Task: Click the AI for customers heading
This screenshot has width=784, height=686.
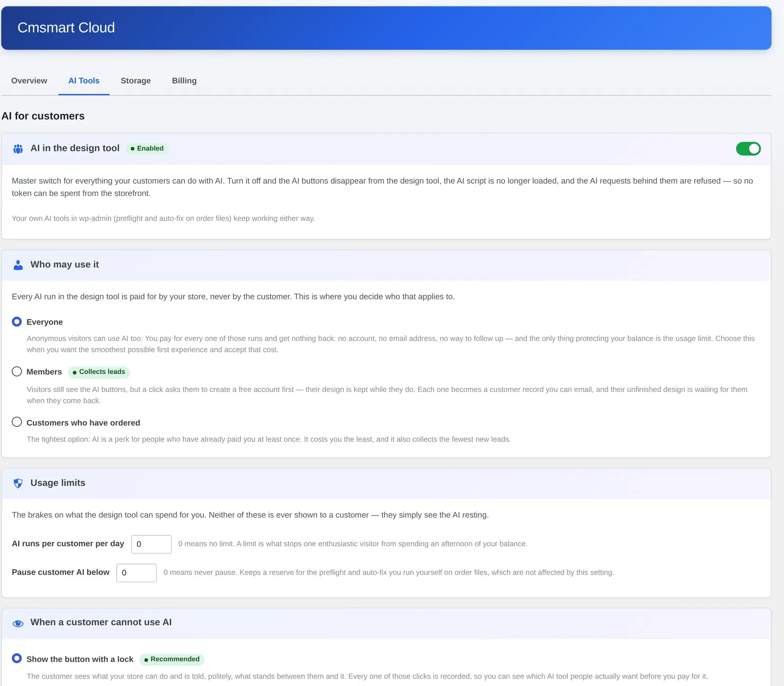Action: click(x=43, y=116)
